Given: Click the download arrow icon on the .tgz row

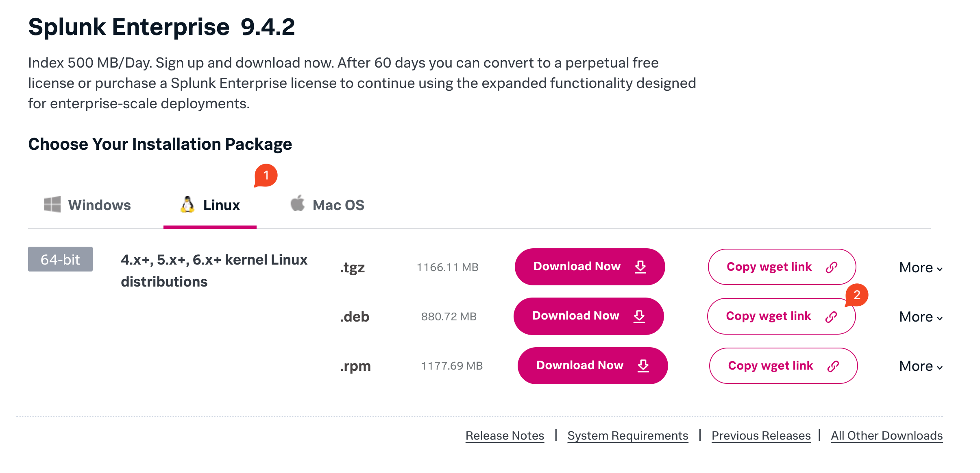Looking at the screenshot, I should pos(640,267).
